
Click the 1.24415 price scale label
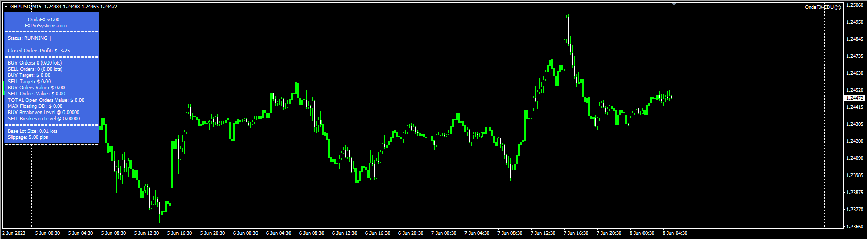pyautogui.click(x=855, y=107)
